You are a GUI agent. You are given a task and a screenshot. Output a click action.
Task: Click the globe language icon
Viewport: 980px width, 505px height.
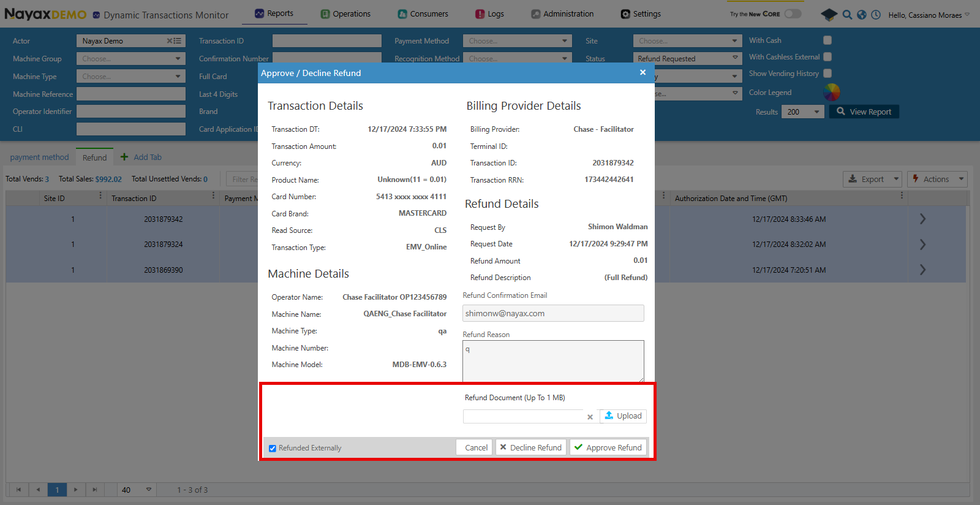(x=862, y=15)
